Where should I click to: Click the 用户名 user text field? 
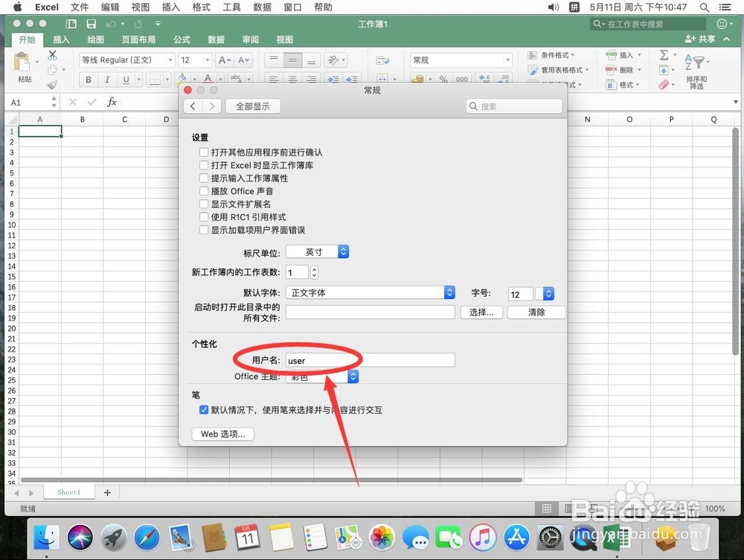371,361
